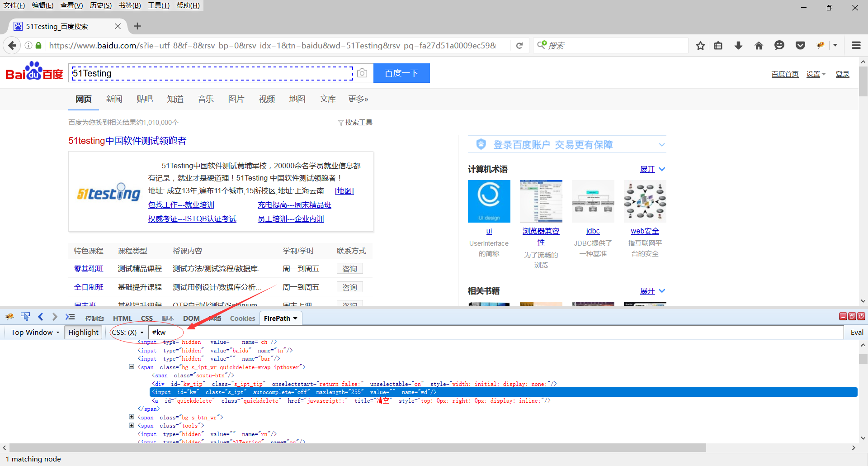Close the 51Testing browser tab
Viewport: 868px width, 466px height.
tap(118, 26)
